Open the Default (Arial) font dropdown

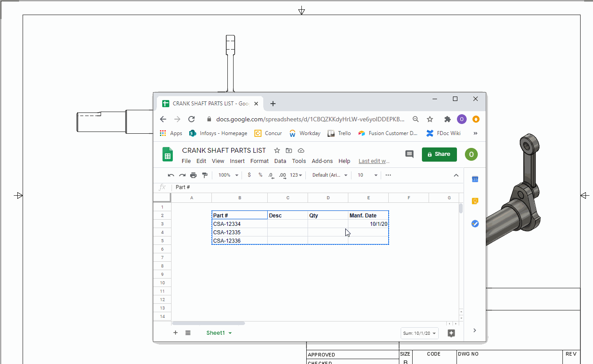click(x=330, y=175)
